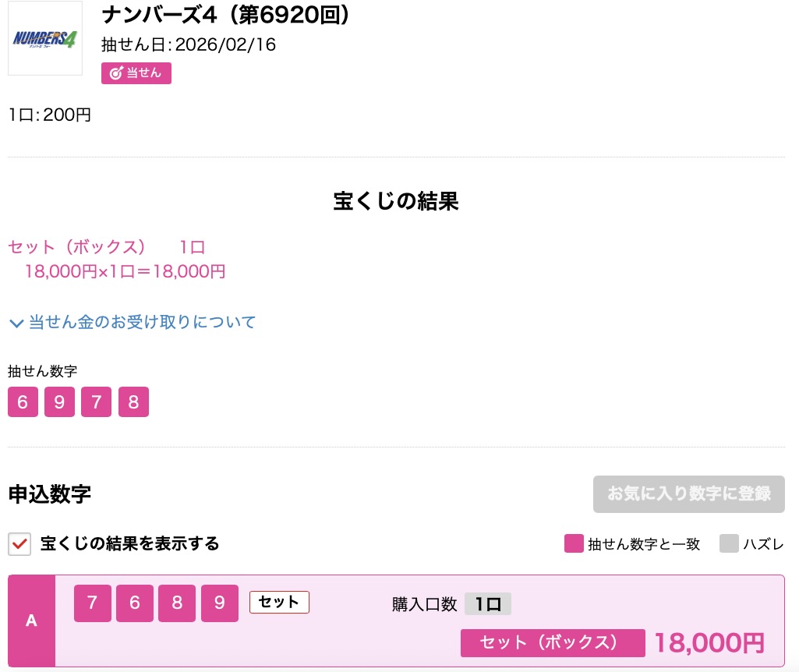
Task: Click drawn number tile 9
Action: point(59,402)
